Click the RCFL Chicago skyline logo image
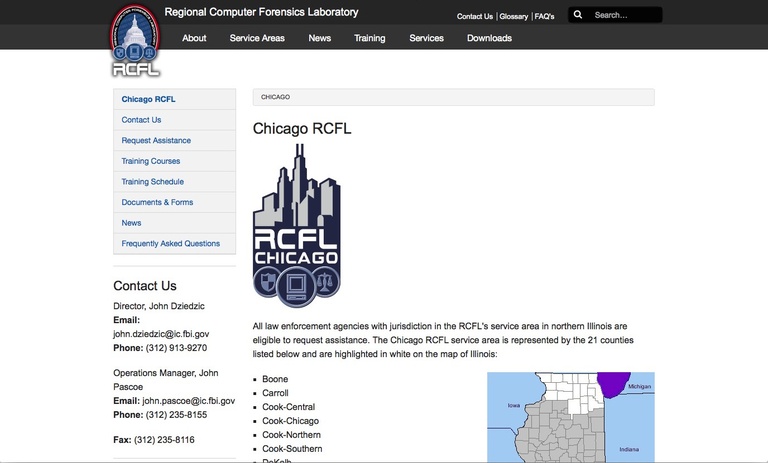 tap(296, 226)
